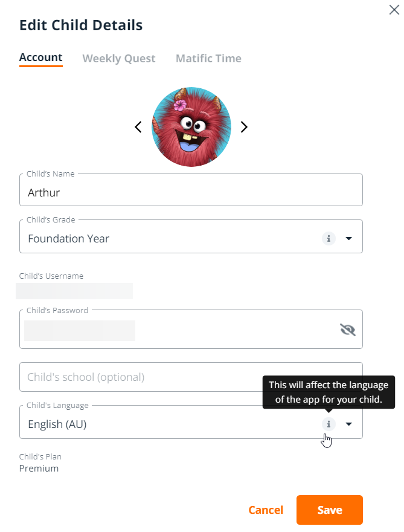
Task: Click the red monster avatar picture
Action: 191,127
